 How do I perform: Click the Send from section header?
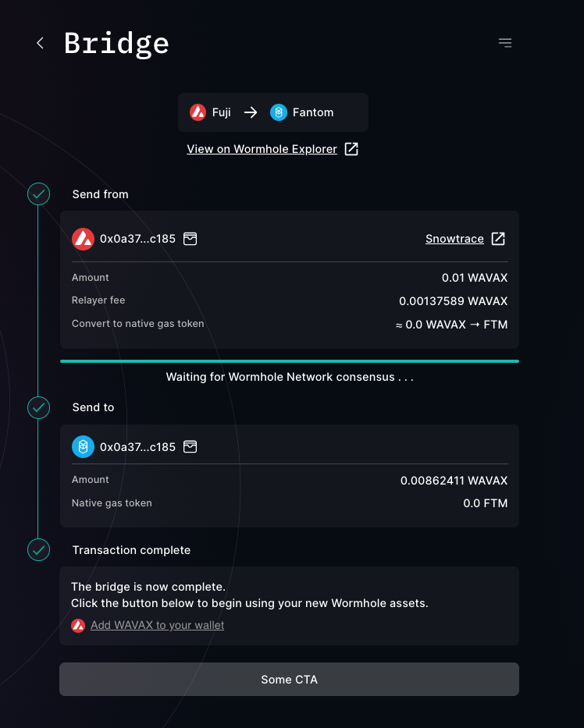[x=100, y=194]
